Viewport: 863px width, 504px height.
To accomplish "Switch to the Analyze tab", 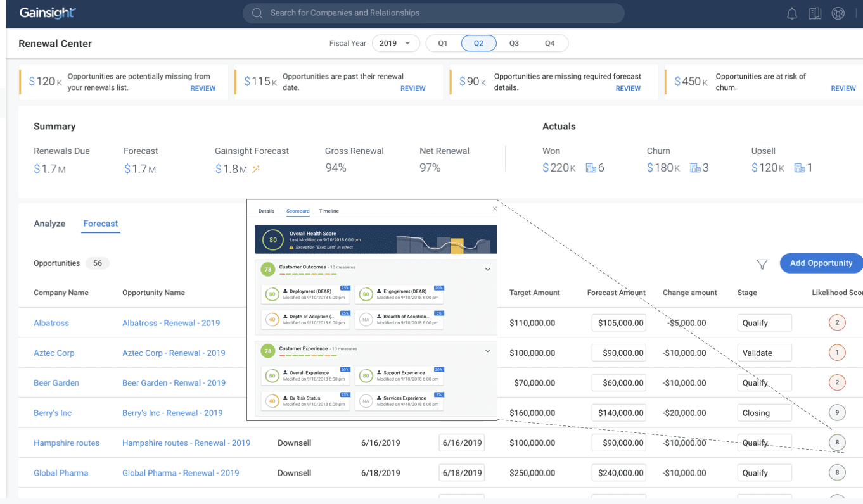I will (x=49, y=224).
